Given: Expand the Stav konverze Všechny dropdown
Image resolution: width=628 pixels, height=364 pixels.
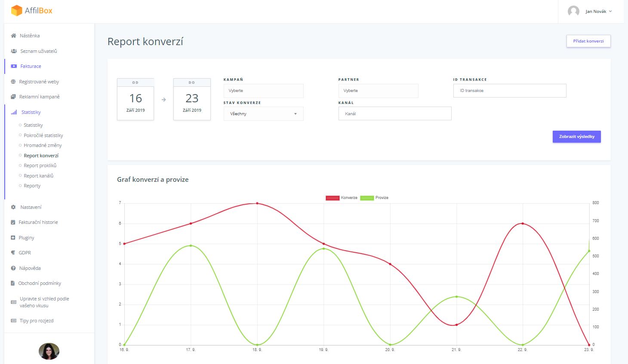Looking at the screenshot, I should pyautogui.click(x=263, y=114).
